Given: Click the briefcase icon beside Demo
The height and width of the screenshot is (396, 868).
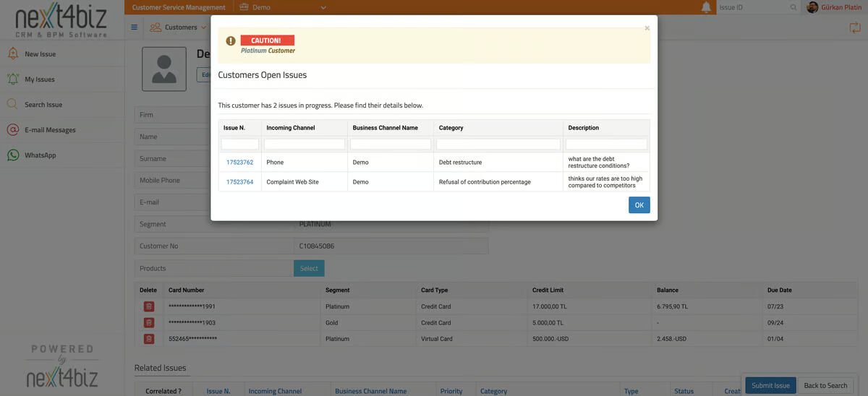Looking at the screenshot, I should [x=244, y=7].
